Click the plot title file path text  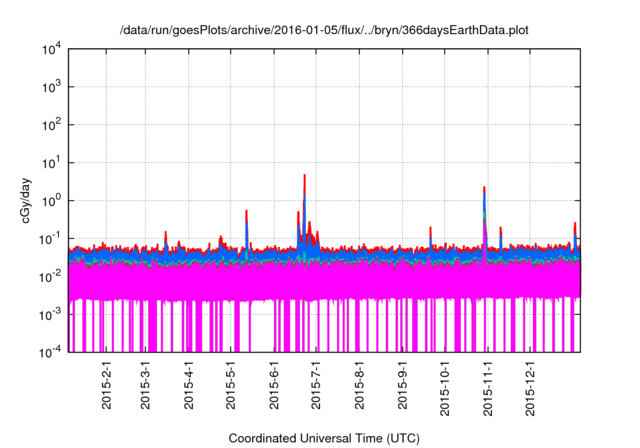point(324,30)
